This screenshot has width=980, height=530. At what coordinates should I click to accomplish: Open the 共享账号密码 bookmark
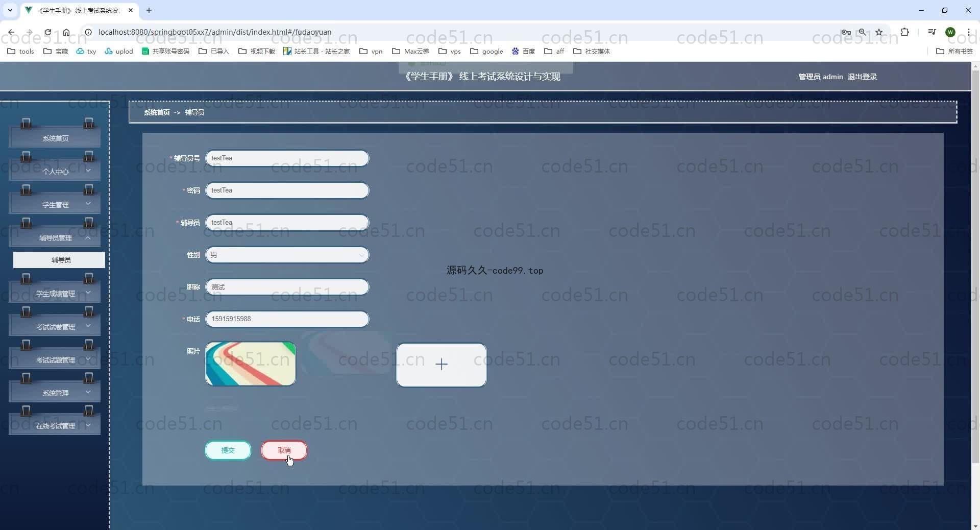pyautogui.click(x=165, y=51)
